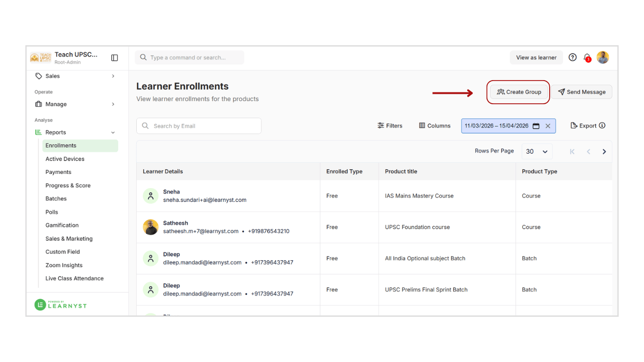Go to the next page arrow
The image size is (644, 362).
click(604, 152)
